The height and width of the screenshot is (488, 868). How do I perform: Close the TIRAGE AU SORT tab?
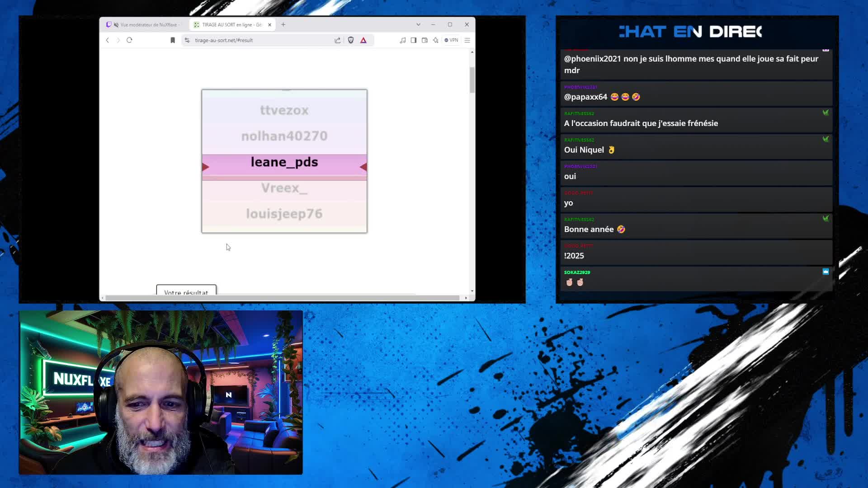pyautogui.click(x=270, y=25)
